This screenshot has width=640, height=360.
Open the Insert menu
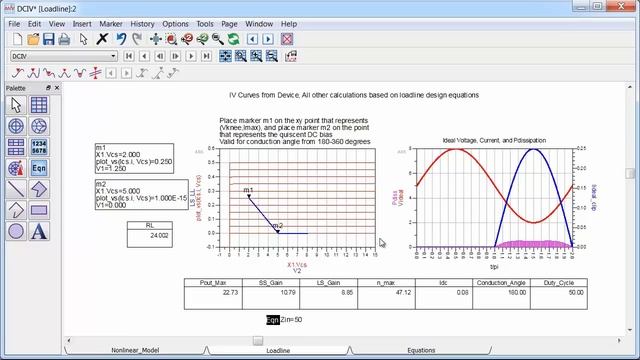coord(82,24)
